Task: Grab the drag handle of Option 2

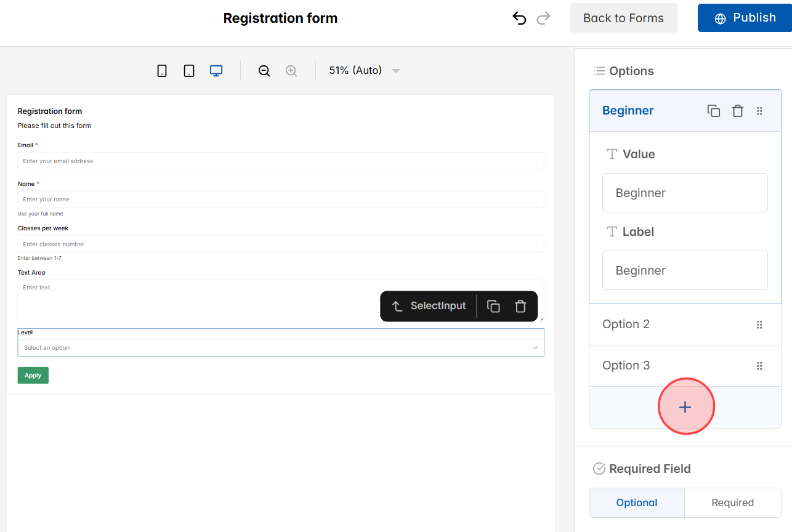Action: pyautogui.click(x=759, y=324)
